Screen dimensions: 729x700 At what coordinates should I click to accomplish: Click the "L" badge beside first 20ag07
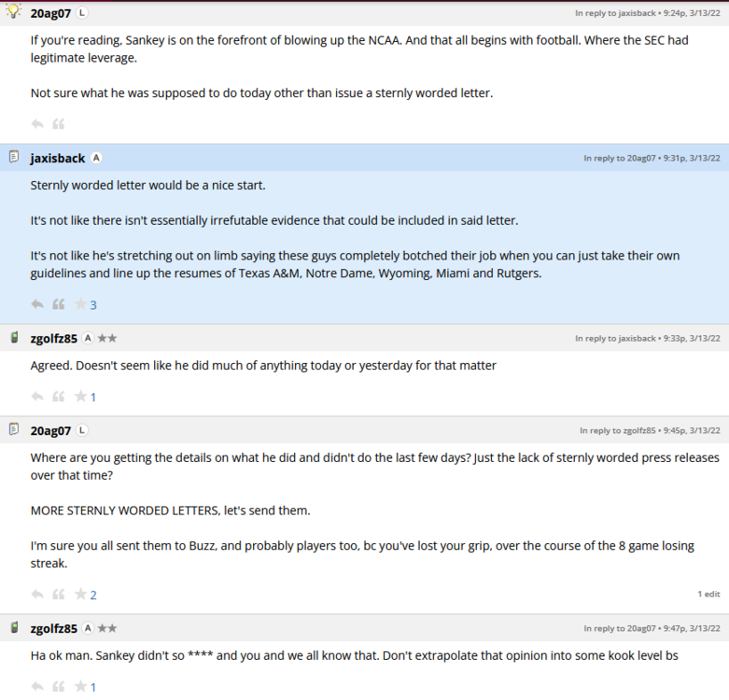(82, 13)
